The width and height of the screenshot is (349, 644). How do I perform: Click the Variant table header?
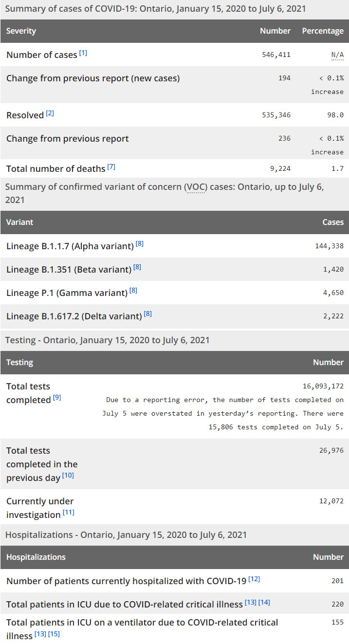coord(19,222)
